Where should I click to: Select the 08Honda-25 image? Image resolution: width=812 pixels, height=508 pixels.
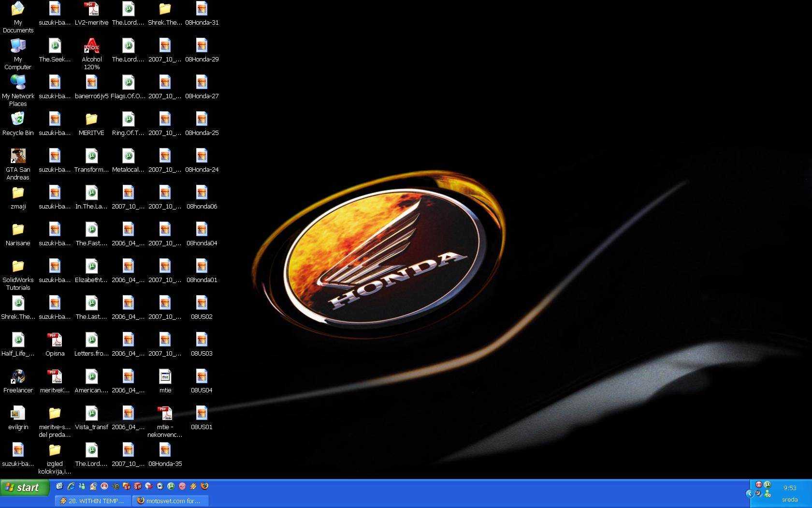point(202,124)
